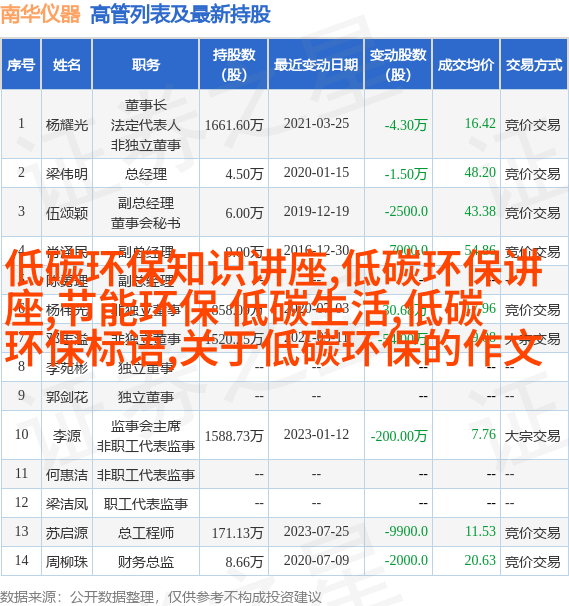
Task: Select executive name 梁伟明
Action: coord(67,174)
